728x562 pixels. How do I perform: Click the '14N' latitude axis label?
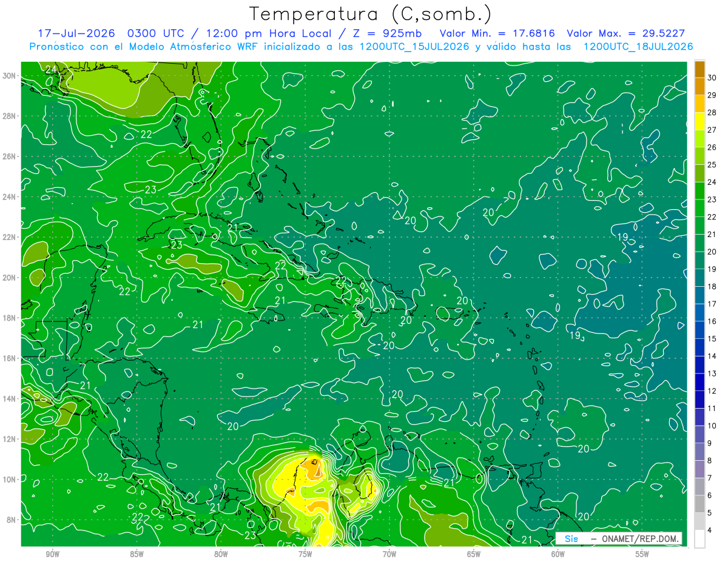point(9,399)
